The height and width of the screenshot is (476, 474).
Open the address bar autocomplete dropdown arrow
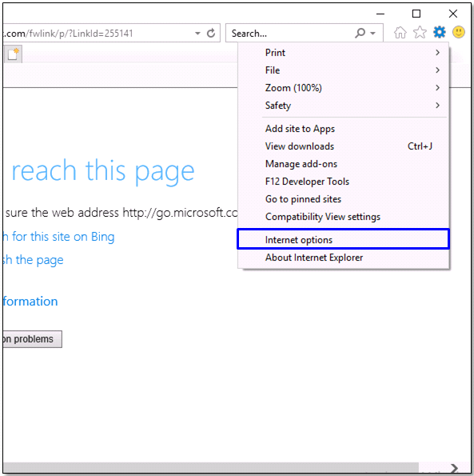click(197, 33)
